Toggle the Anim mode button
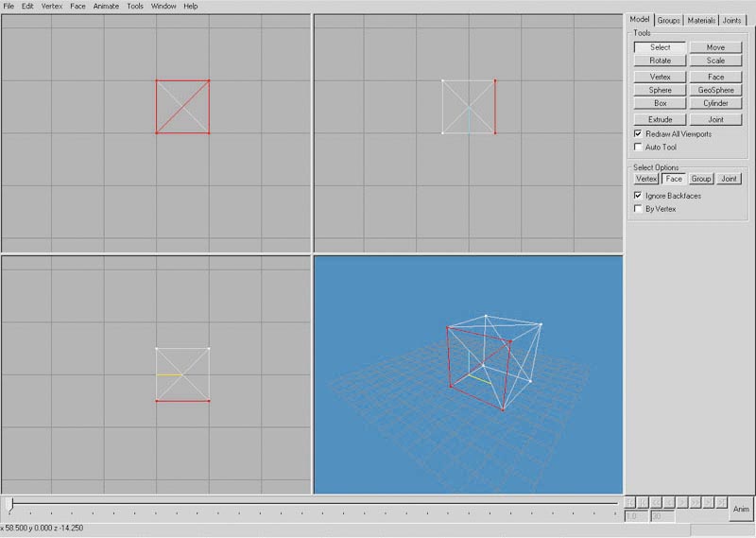 click(741, 509)
